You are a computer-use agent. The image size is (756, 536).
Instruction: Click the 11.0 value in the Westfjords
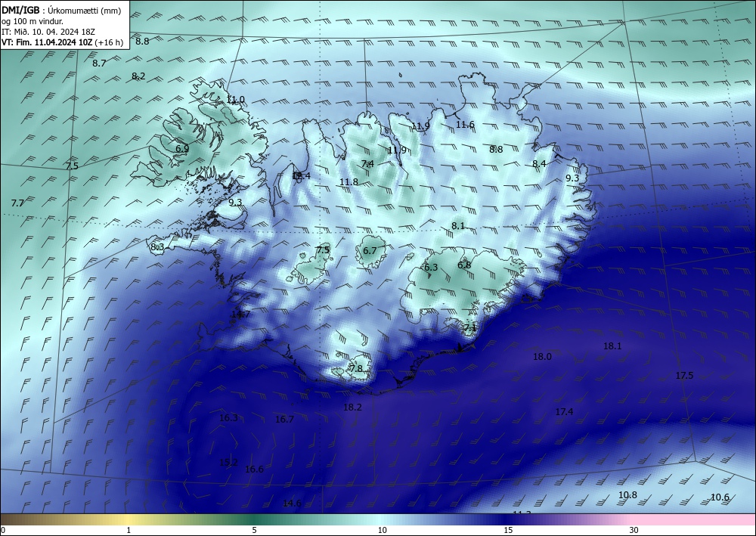coord(236,100)
